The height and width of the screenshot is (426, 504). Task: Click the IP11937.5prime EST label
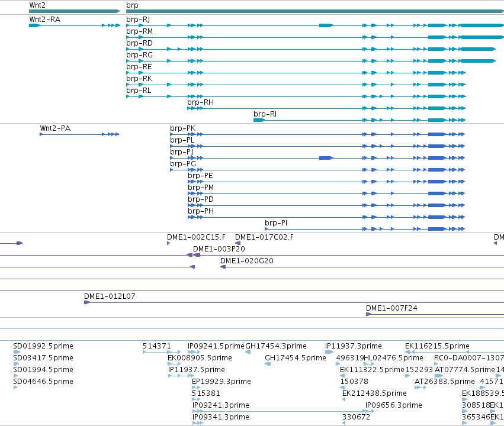tap(197, 370)
